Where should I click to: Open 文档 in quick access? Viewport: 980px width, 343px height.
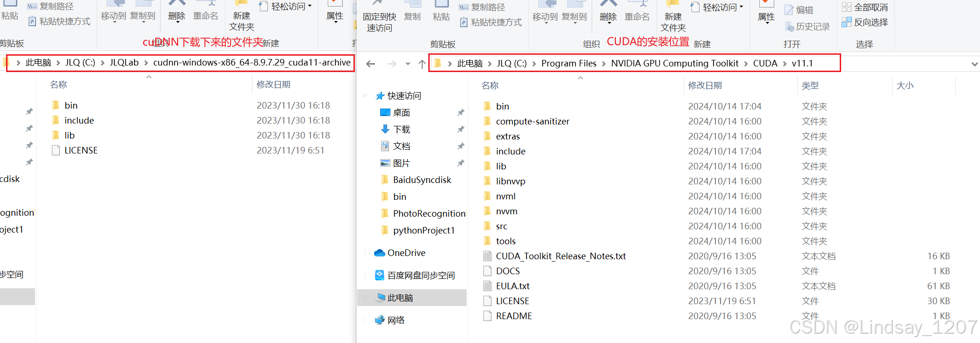tap(401, 146)
